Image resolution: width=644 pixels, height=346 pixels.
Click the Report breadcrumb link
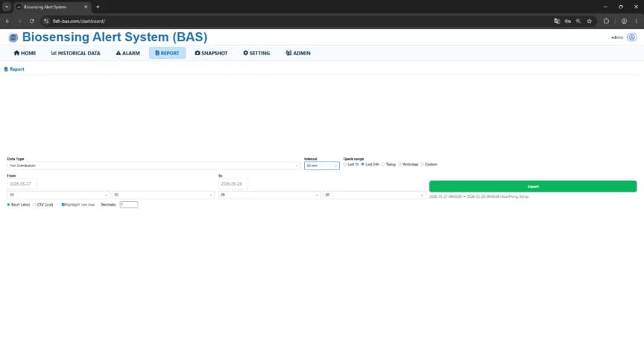(x=17, y=69)
